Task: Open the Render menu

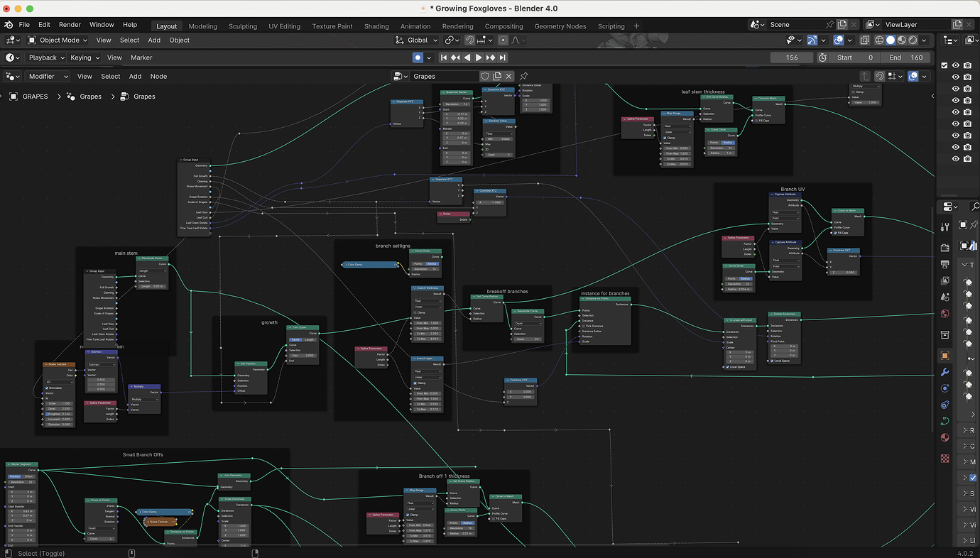Action: [70, 24]
